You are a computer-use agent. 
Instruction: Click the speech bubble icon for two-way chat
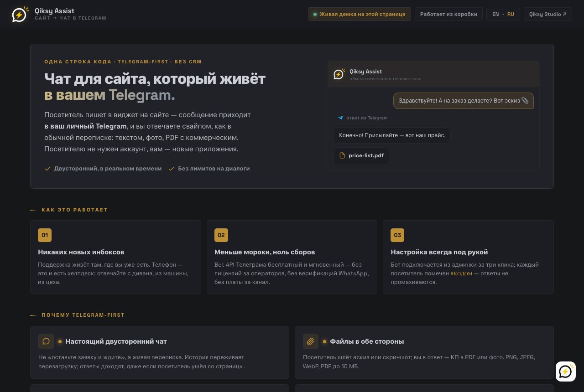point(46,341)
